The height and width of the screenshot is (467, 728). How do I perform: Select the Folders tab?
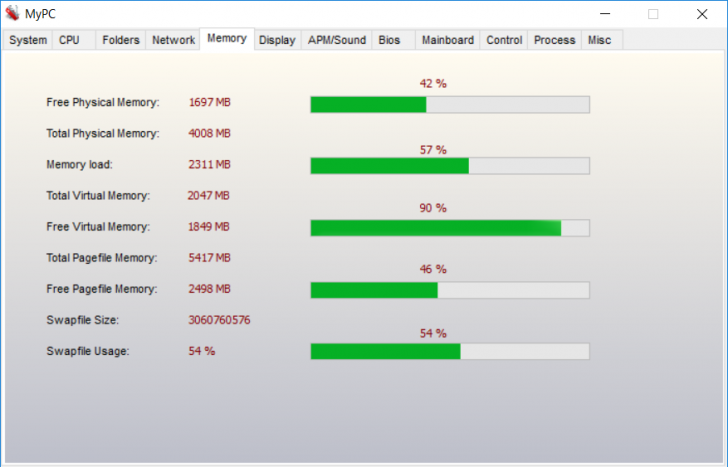click(x=121, y=40)
